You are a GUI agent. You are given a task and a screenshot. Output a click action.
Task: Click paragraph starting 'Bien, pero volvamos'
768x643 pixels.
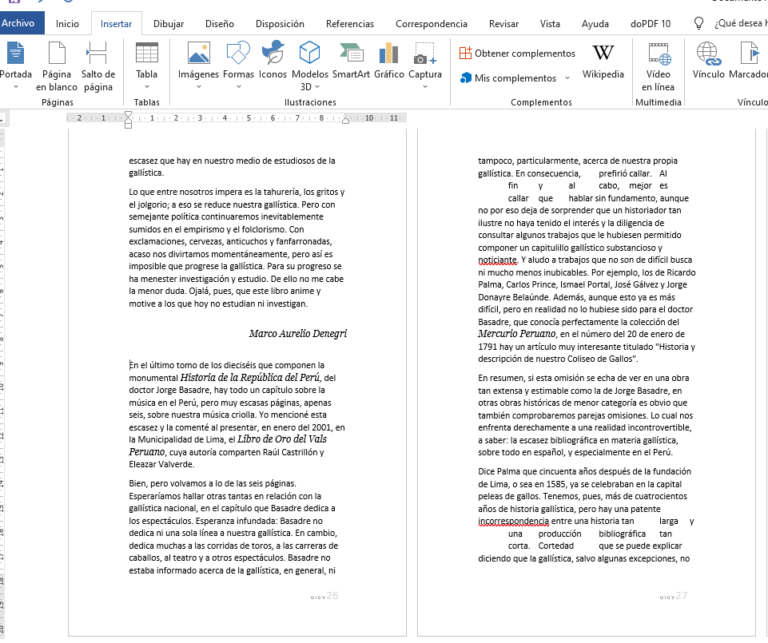[x=233, y=526]
